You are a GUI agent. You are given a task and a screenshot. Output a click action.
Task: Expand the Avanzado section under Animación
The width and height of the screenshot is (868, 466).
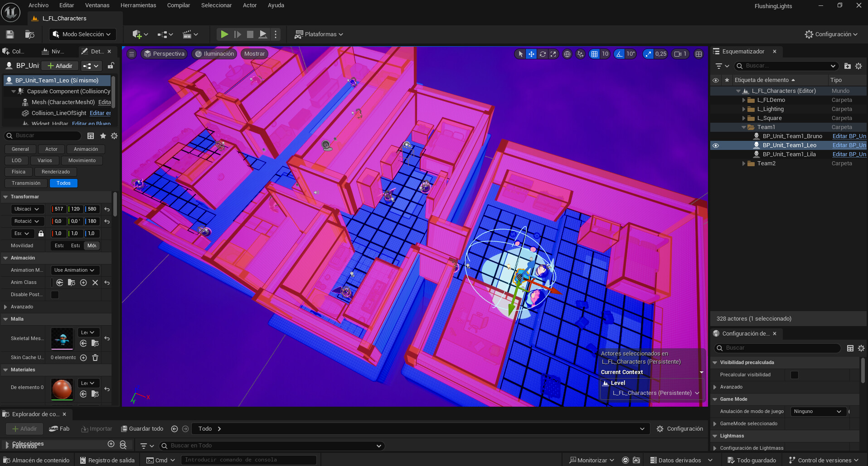coord(5,307)
